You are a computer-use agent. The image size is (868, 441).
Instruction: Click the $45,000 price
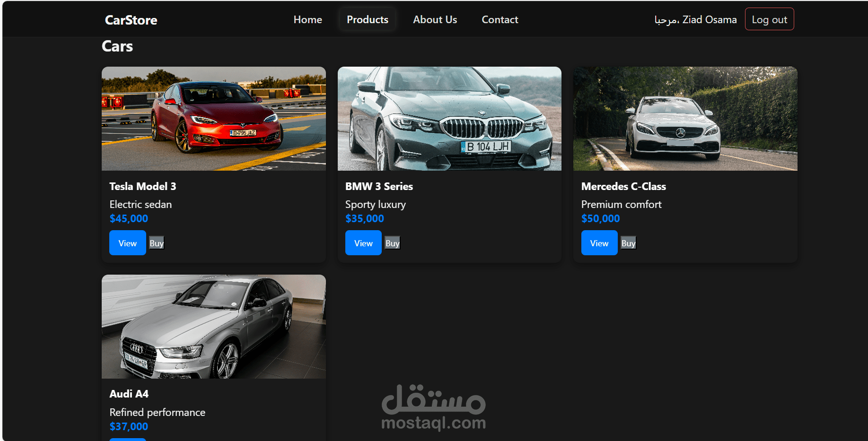click(129, 218)
